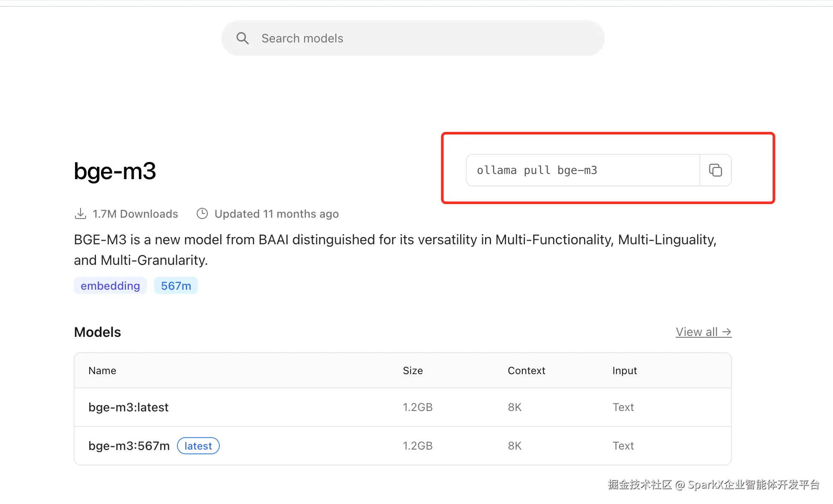
Task: Open the bge-m3:567m model entry
Action: 129,446
